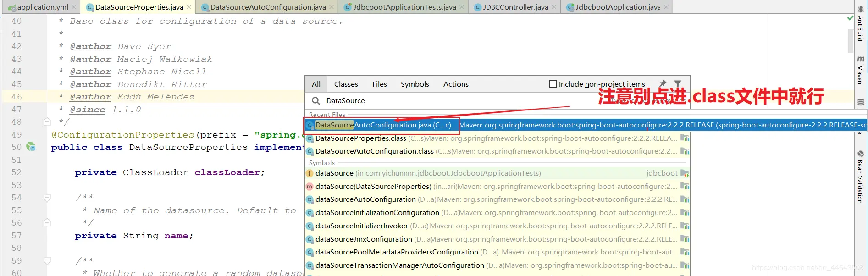Click Spring bean gutter icon on line 50

click(31, 147)
